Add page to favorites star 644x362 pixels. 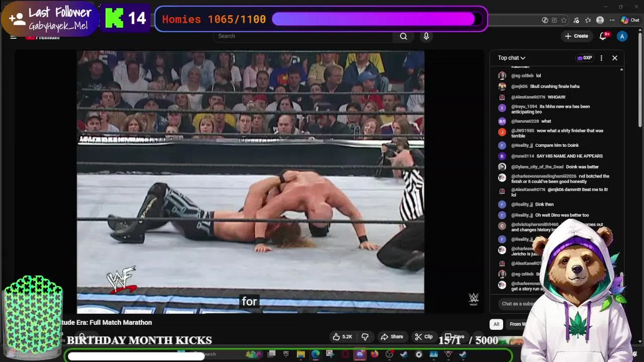click(564, 20)
